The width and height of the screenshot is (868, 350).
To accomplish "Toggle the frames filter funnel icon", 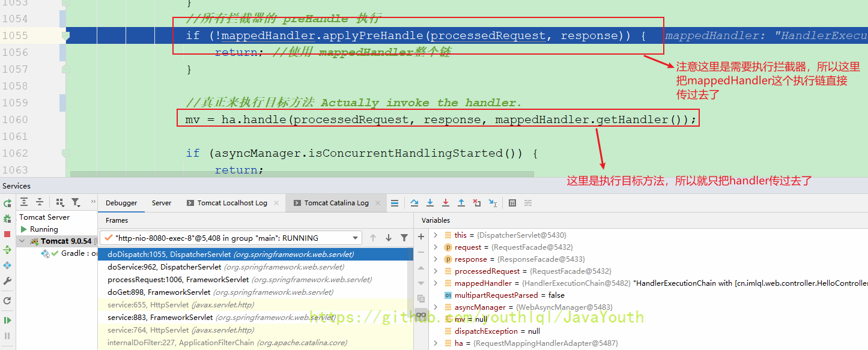I will click(x=404, y=238).
